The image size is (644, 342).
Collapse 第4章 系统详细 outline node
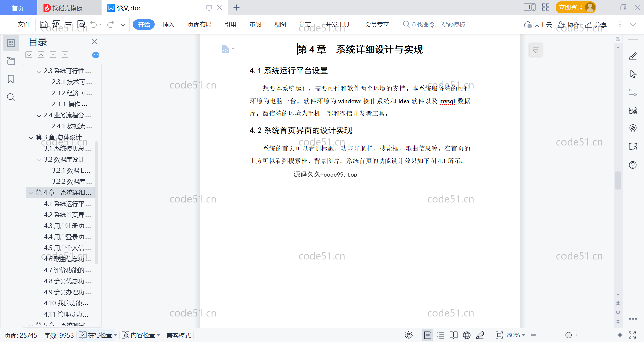(31, 193)
